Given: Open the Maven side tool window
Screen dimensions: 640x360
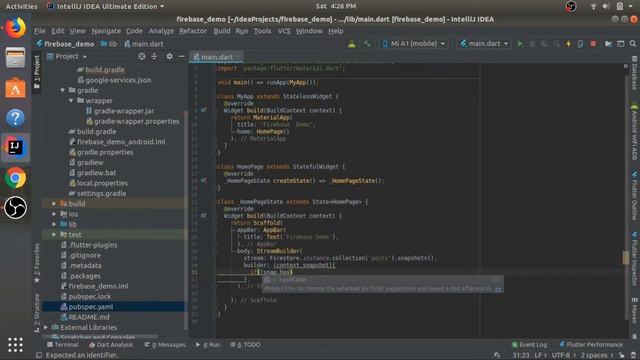Looking at the screenshot, I should pos(634,311).
